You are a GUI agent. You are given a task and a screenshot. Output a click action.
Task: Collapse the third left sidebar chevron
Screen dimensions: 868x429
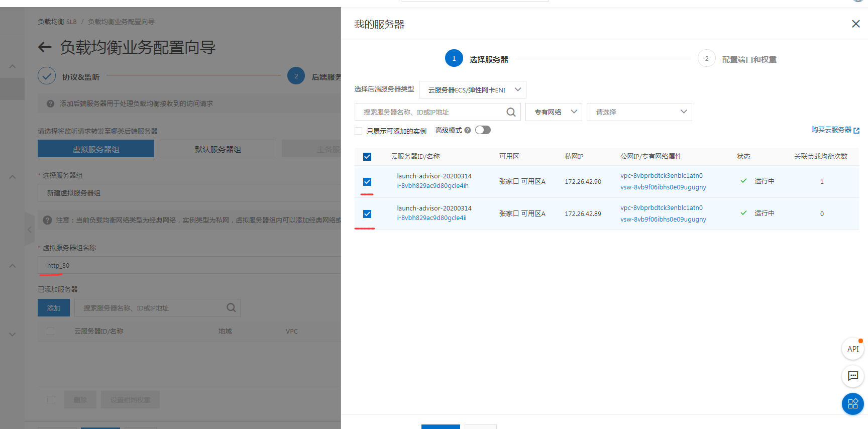coord(13,266)
